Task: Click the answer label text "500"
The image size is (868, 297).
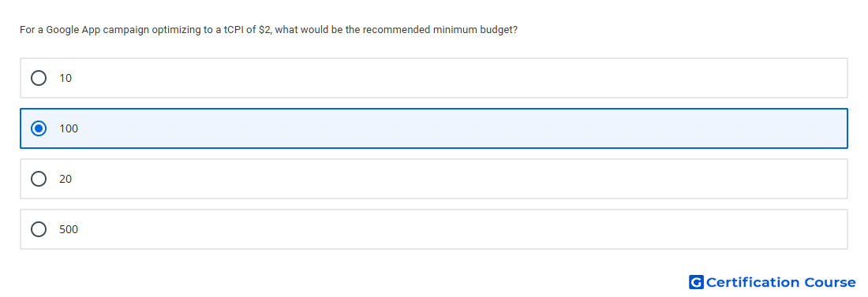Action: (69, 229)
